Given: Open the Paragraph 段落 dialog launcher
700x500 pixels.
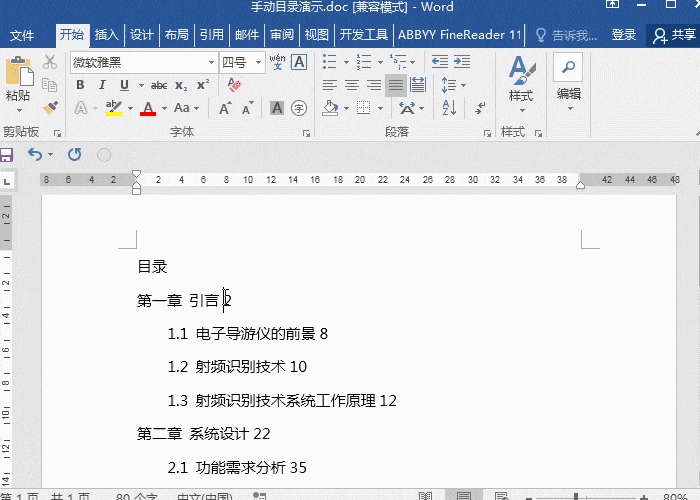Looking at the screenshot, I should [x=487, y=133].
